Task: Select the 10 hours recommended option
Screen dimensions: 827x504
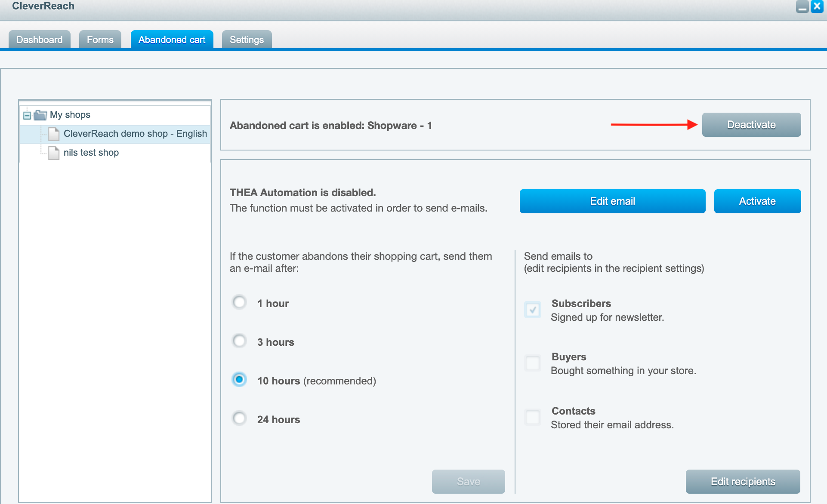Action: click(239, 380)
